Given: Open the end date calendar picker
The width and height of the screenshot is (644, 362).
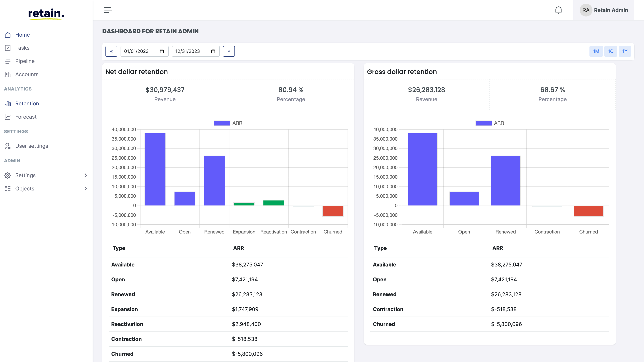Looking at the screenshot, I should 213,51.
